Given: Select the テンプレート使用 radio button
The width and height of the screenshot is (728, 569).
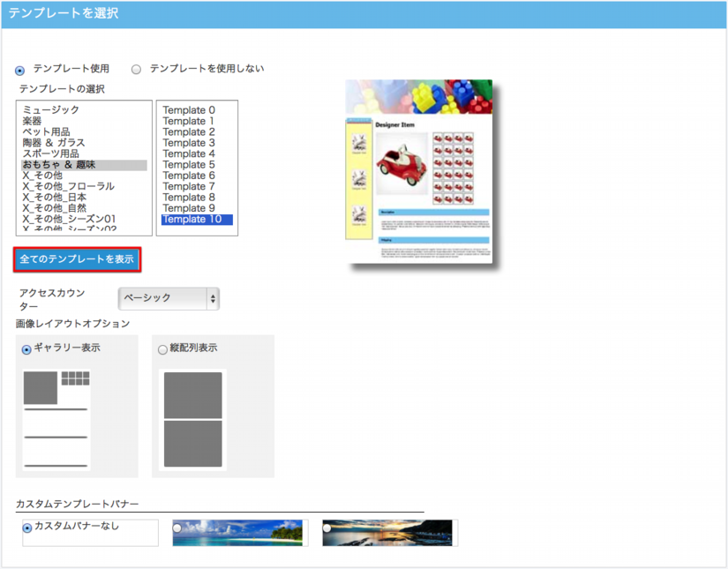Looking at the screenshot, I should (20, 70).
